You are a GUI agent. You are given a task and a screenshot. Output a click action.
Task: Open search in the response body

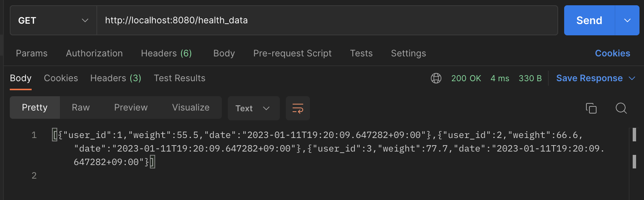[x=621, y=108]
